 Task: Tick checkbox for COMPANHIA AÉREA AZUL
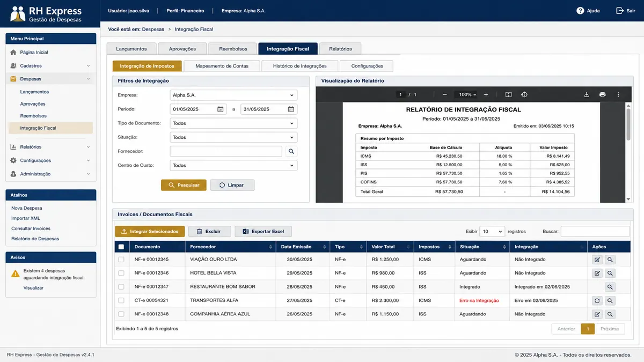pyautogui.click(x=121, y=314)
